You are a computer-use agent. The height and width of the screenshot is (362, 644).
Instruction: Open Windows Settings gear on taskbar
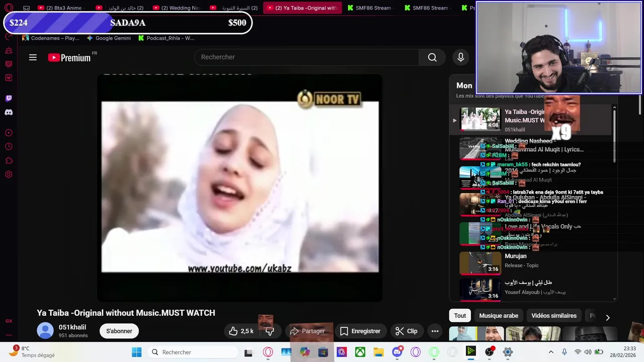click(508, 352)
